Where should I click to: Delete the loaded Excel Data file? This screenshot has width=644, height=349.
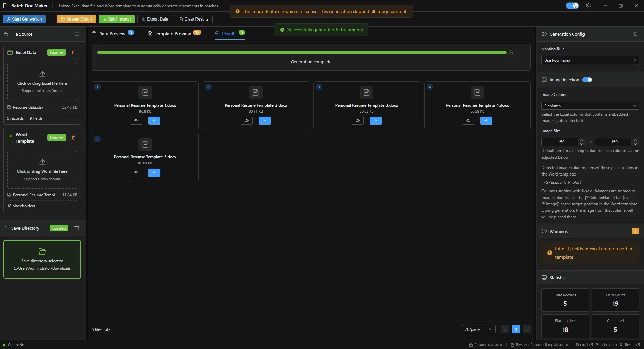[x=74, y=52]
